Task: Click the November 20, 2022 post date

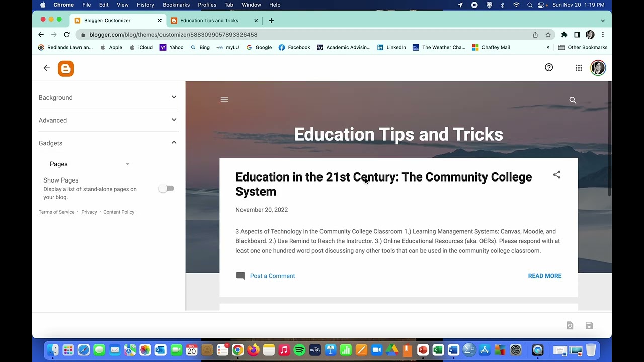Action: 262,210
